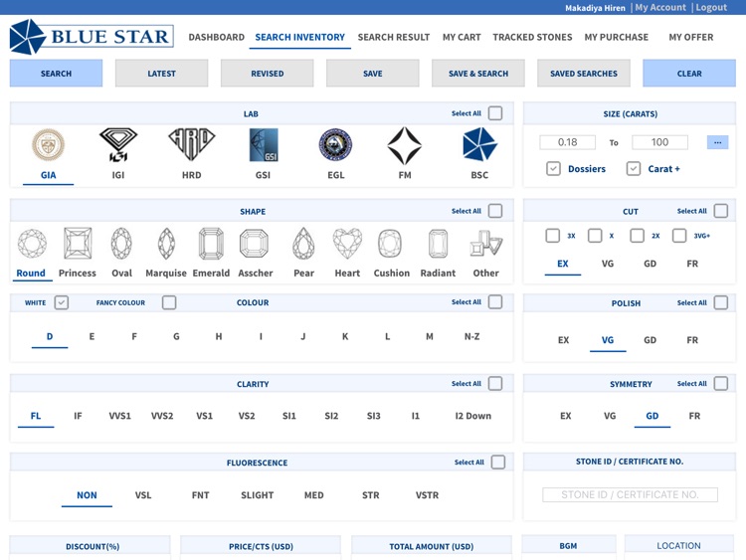Open the SEARCH INVENTORY tab
This screenshot has height=560, width=746.
coord(299,37)
